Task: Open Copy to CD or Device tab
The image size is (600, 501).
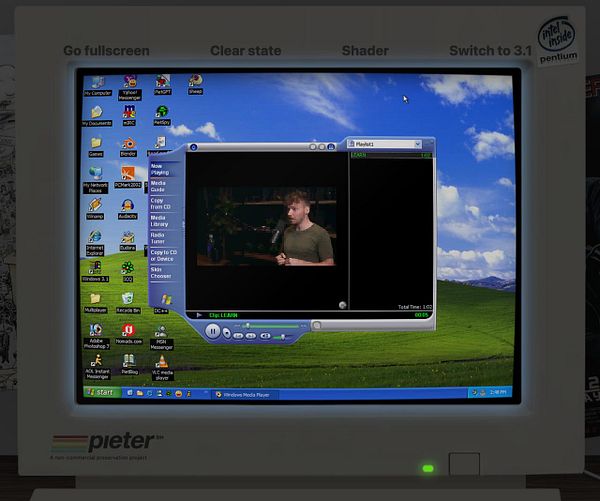Action: tap(163, 256)
